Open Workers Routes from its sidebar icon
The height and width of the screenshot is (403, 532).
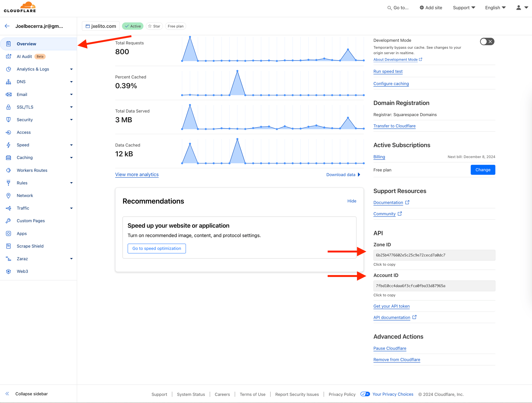click(x=9, y=170)
